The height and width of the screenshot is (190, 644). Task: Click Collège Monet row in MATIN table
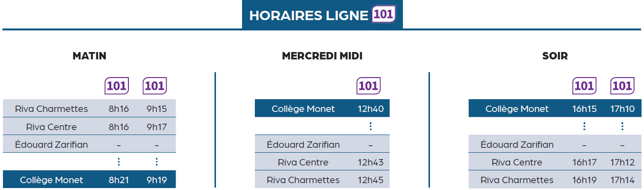tap(90, 179)
